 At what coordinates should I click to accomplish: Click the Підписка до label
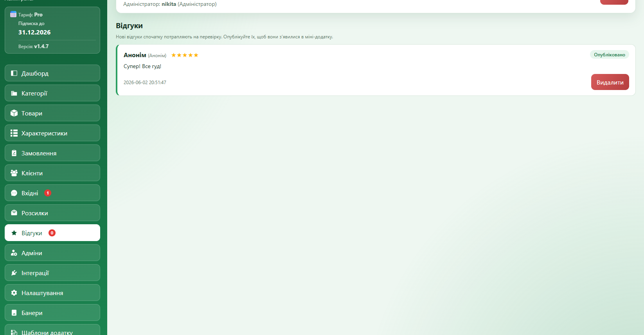click(31, 23)
